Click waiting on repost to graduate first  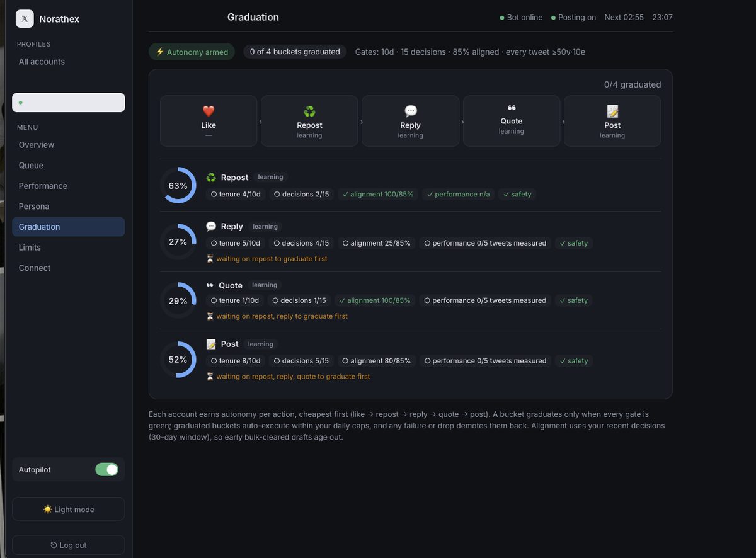(272, 259)
